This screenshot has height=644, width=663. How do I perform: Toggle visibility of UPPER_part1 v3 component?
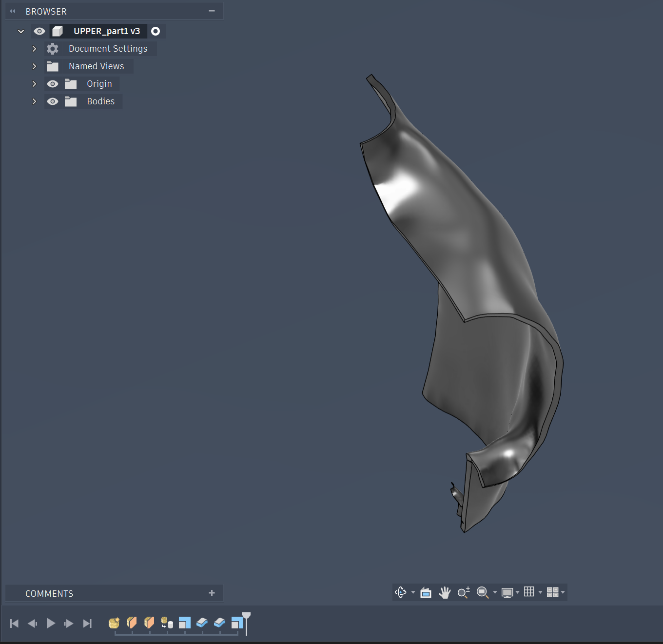point(39,31)
